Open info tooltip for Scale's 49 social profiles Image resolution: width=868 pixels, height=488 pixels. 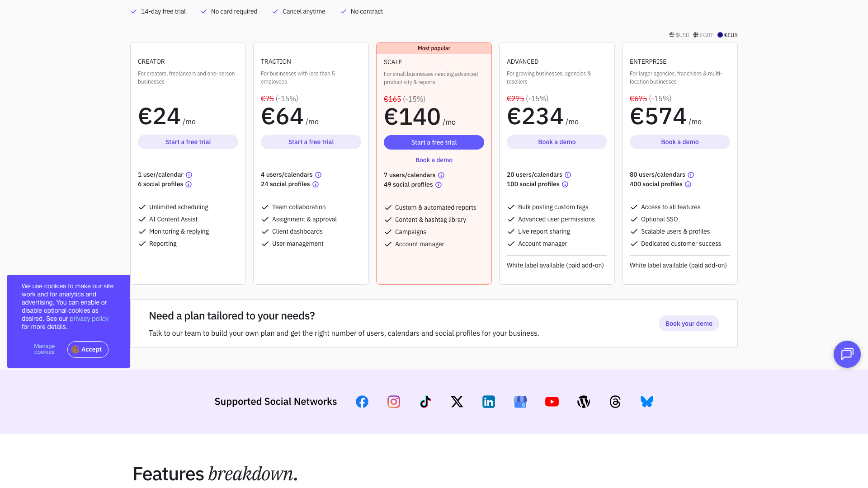pyautogui.click(x=438, y=185)
